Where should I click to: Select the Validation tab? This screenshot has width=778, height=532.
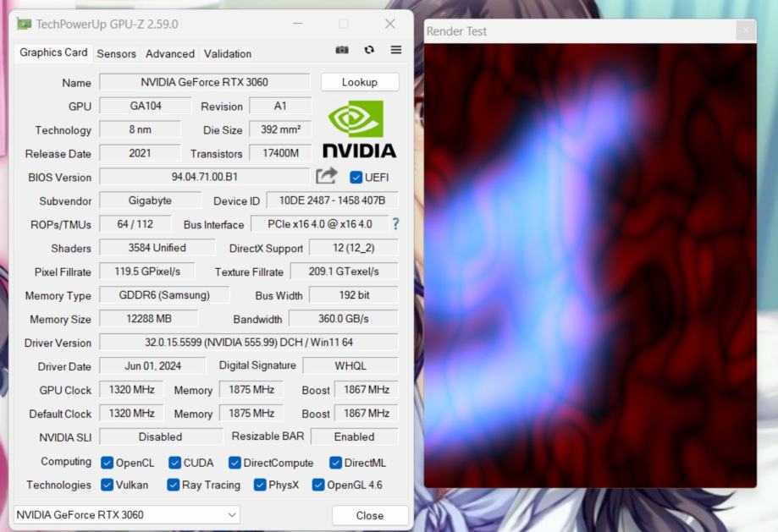(x=227, y=53)
